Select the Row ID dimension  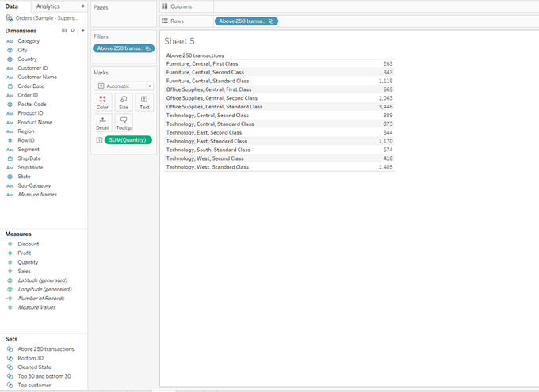(26, 140)
